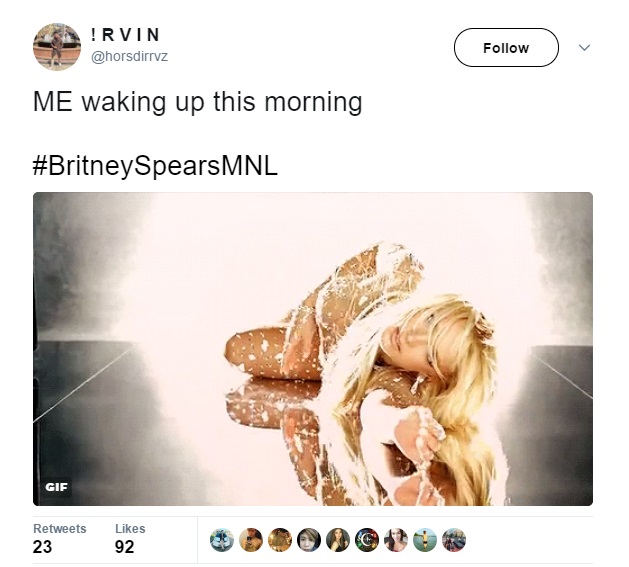Open the crescent moon logo avatar
This screenshot has height=567, width=629.
pos(367,540)
